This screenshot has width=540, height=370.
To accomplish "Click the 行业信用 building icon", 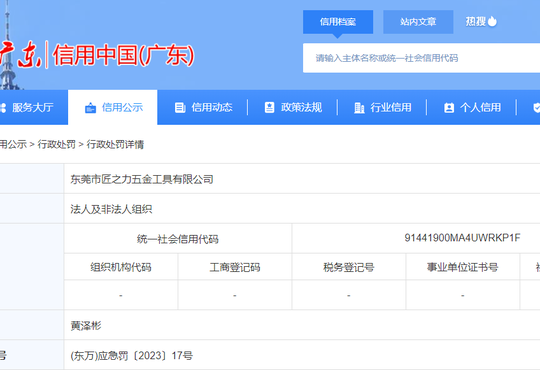I will click(359, 107).
